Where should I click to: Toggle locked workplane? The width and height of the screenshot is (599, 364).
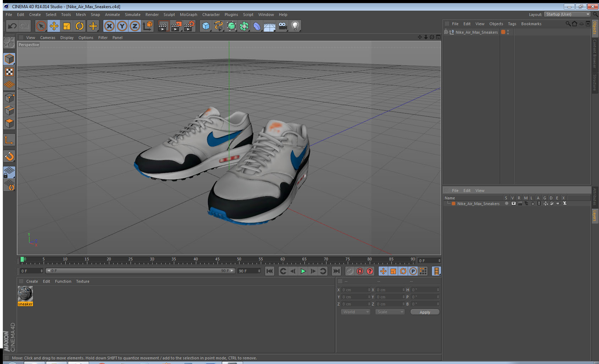(9, 172)
